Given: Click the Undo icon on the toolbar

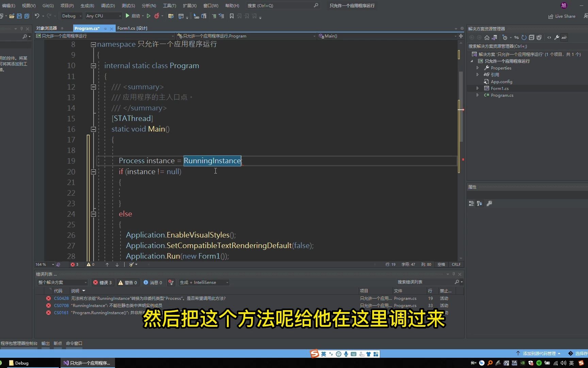Looking at the screenshot, I should [x=37, y=16].
